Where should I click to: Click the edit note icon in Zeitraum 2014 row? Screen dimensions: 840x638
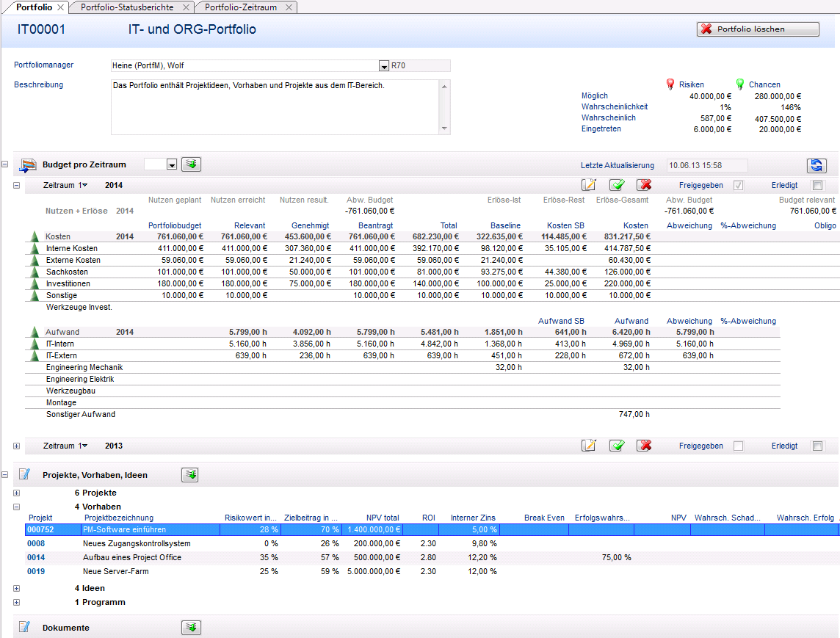[588, 185]
